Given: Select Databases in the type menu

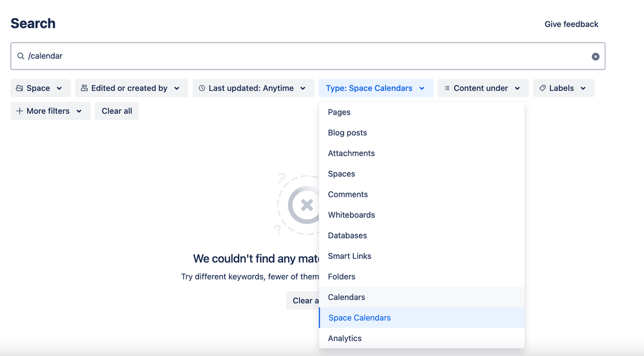Looking at the screenshot, I should coord(422,236).
